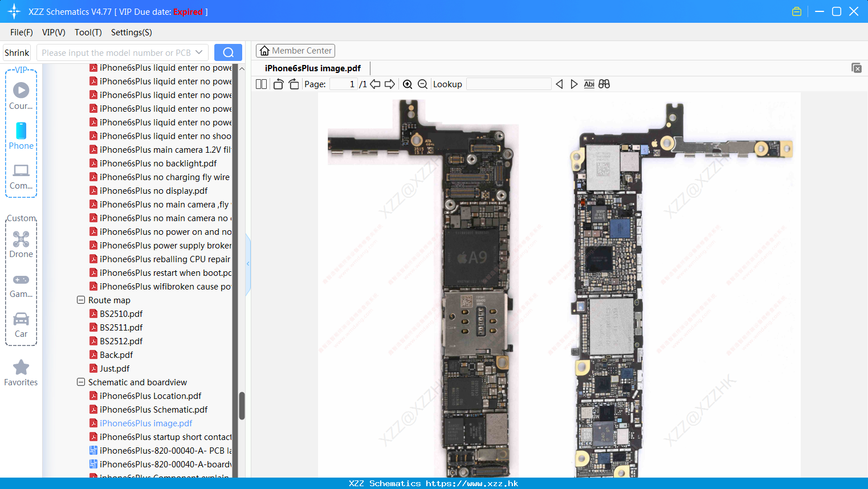Click the binoculars search icon
This screenshot has height=489, width=868.
604,84
